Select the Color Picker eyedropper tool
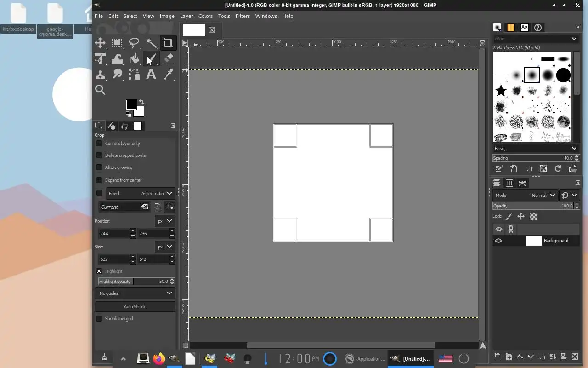The image size is (588, 368). 168,74
